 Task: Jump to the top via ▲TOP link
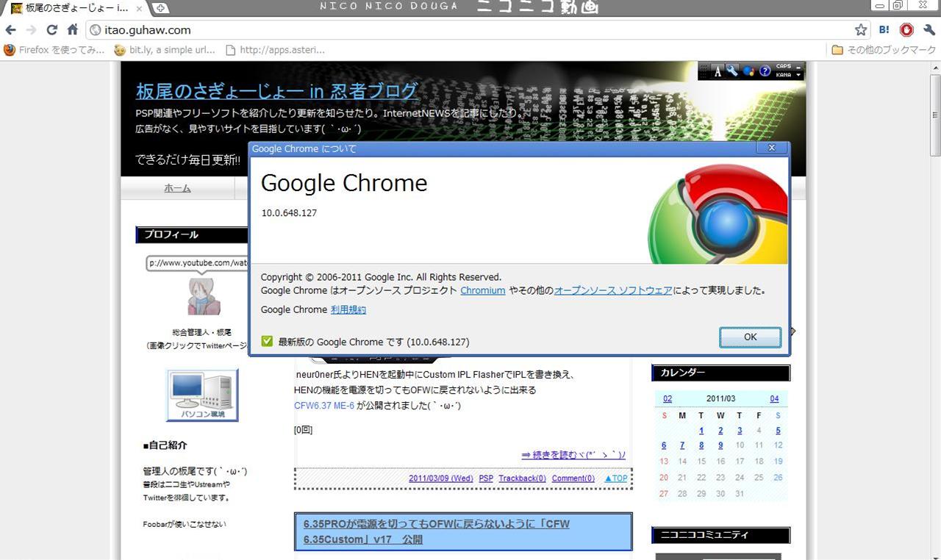click(x=616, y=478)
